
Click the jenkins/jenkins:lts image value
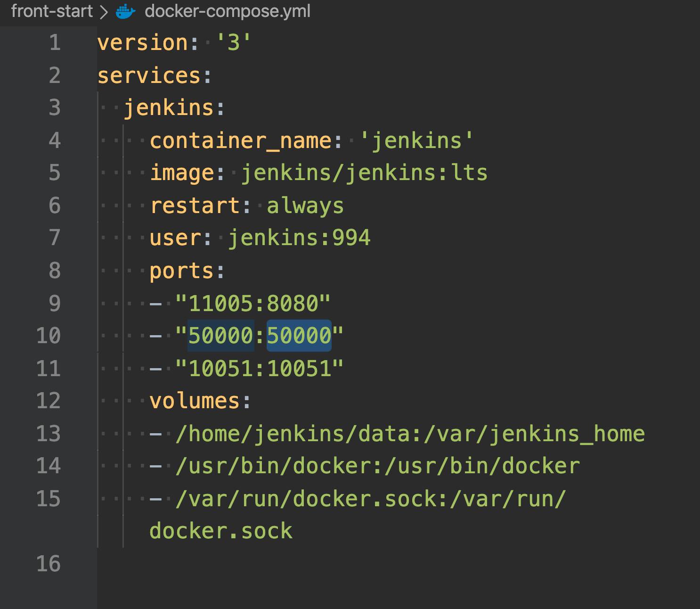[x=365, y=173]
